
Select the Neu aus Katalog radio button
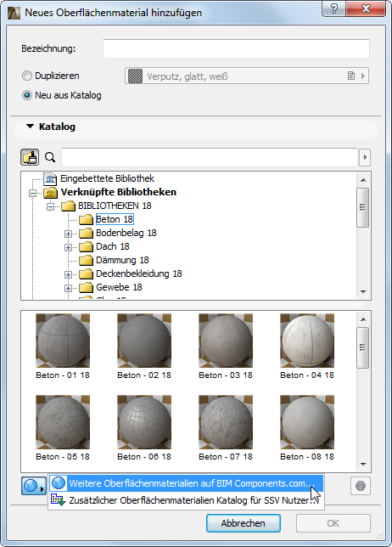click(x=27, y=95)
